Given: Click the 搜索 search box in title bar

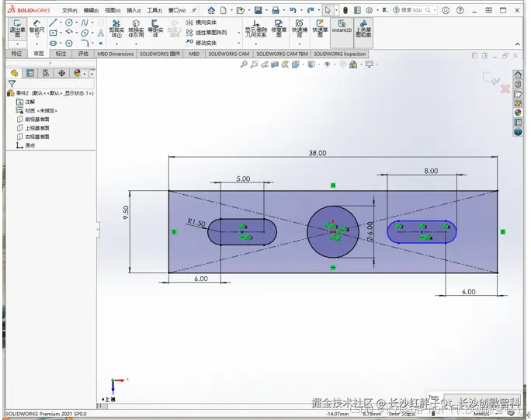Looking at the screenshot, I should pyautogui.click(x=414, y=10).
